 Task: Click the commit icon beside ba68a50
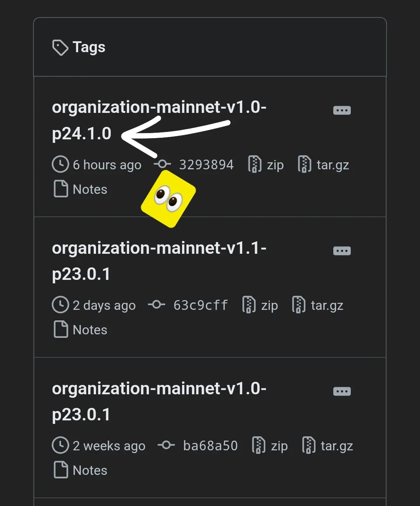pyautogui.click(x=166, y=445)
